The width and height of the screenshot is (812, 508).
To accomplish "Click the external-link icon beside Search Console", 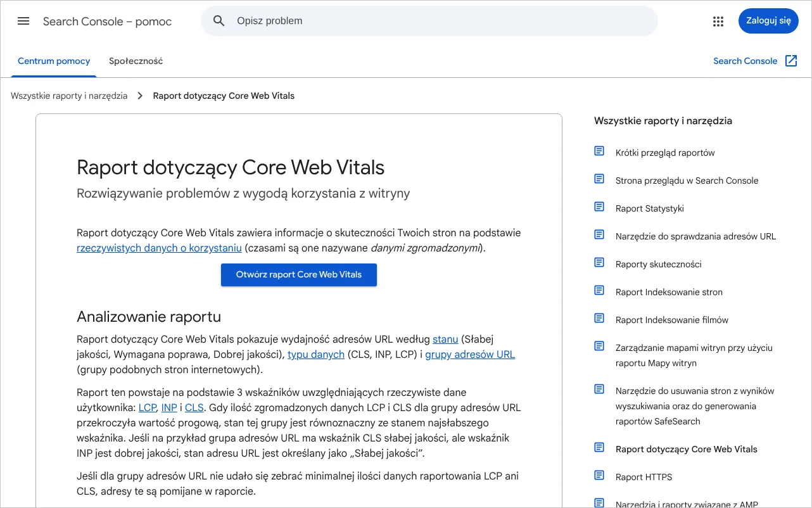I will click(x=791, y=61).
